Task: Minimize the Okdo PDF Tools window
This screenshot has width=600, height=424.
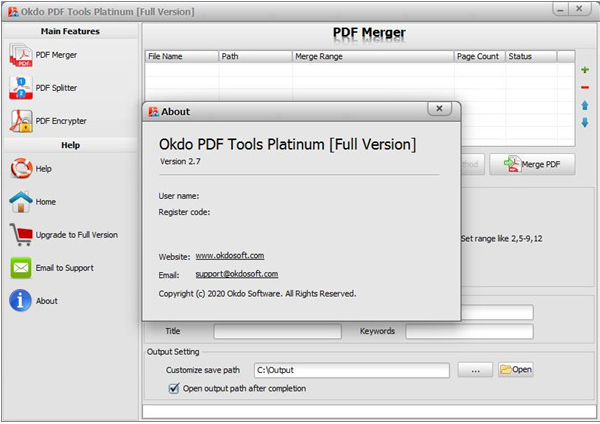Action: click(x=560, y=9)
